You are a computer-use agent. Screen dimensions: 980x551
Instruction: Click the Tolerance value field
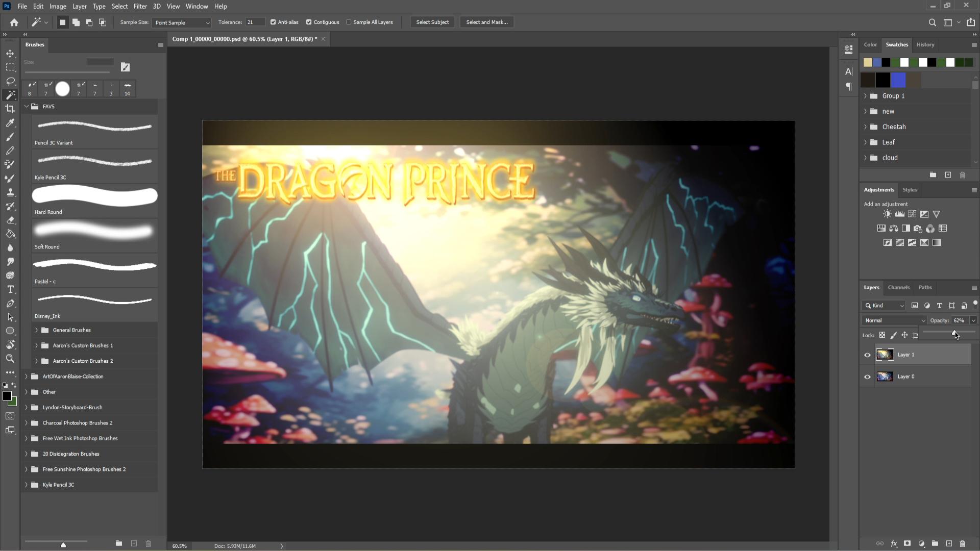tap(255, 22)
